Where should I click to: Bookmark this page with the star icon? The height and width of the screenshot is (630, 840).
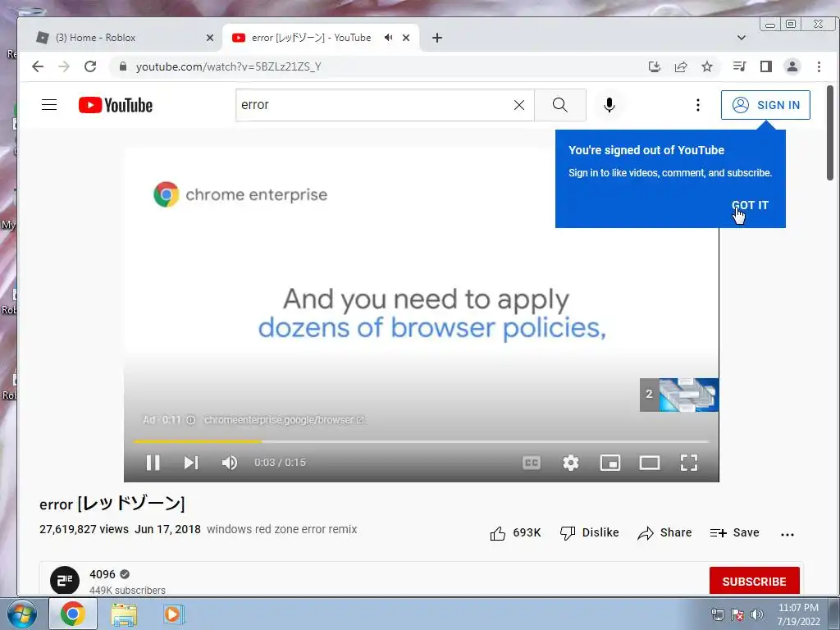point(707,66)
